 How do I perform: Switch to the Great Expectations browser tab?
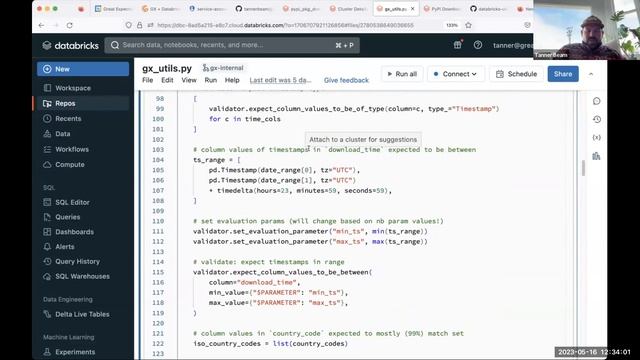(113, 9)
